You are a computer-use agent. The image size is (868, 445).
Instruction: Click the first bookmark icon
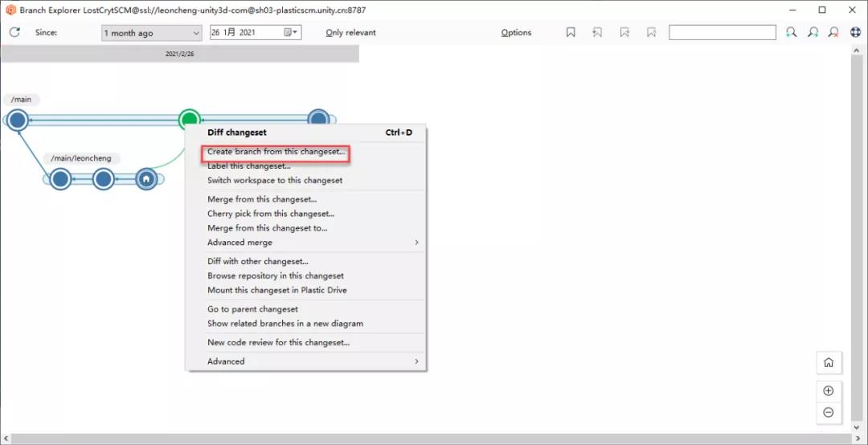click(571, 33)
